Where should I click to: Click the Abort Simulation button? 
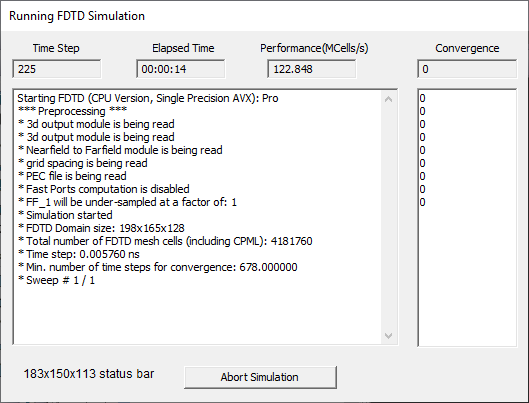[260, 377]
